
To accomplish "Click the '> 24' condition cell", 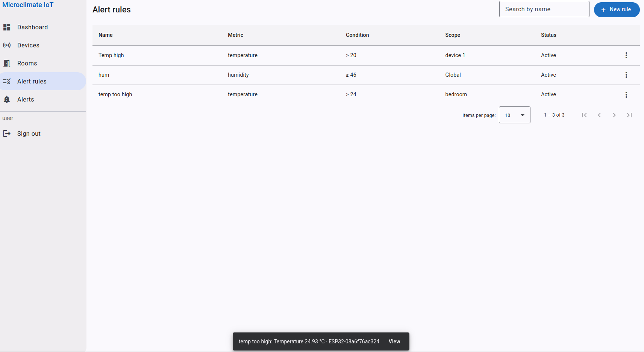I will [x=351, y=94].
